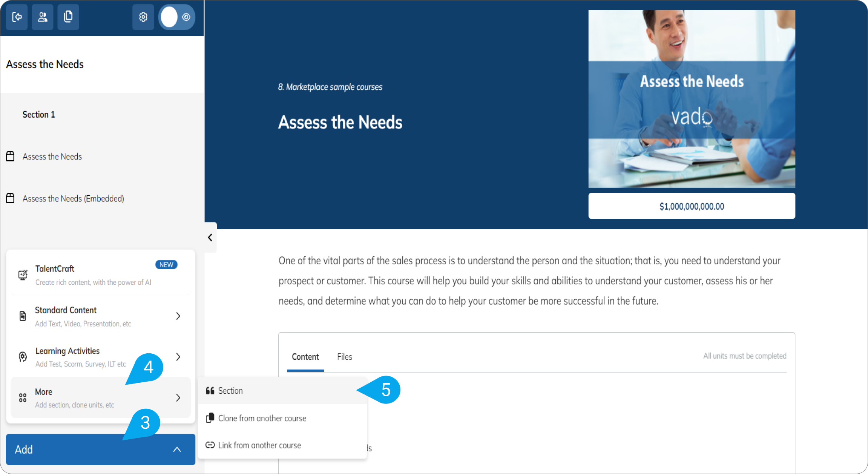
Task: Select Clone from another course
Action: click(x=262, y=418)
